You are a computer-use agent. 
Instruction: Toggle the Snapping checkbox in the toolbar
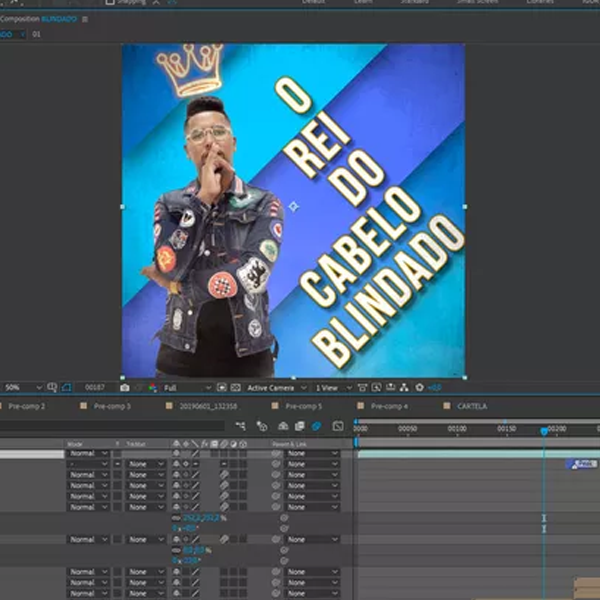[110, 2]
